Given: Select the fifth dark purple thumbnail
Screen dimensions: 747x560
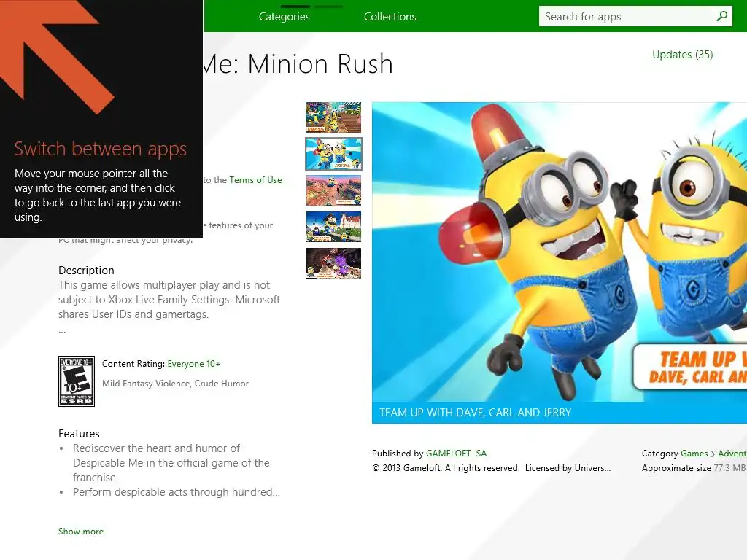Looking at the screenshot, I should coord(333,262).
